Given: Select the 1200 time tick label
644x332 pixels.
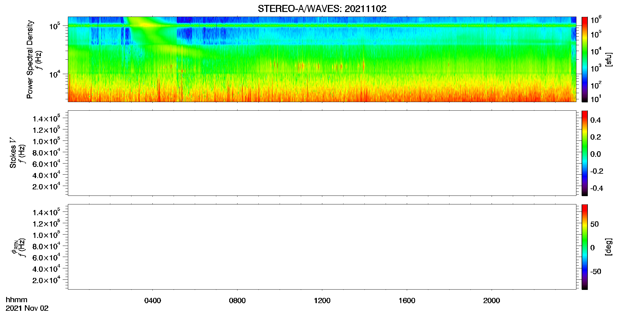Looking at the screenshot, I should tap(322, 300).
